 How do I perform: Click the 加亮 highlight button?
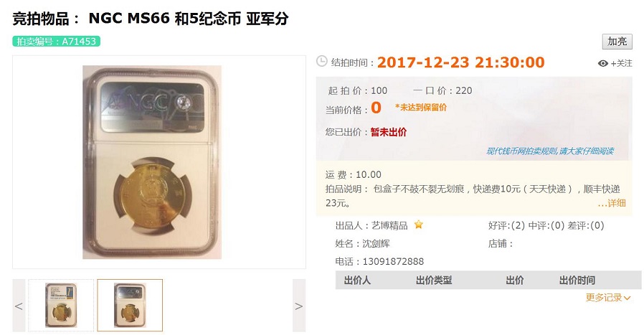617,42
